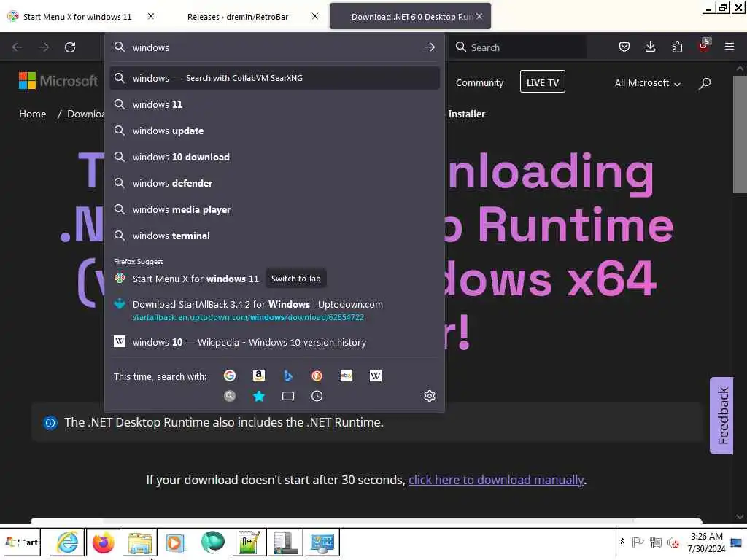Open the server tower taskbar icon
This screenshot has height=560, width=747.
click(285, 542)
